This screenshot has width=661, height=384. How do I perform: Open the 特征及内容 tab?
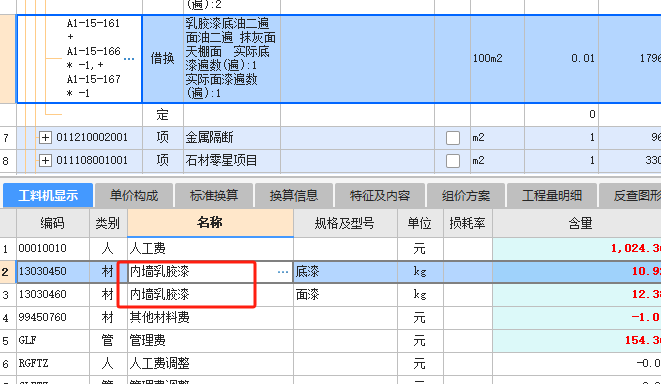click(380, 195)
